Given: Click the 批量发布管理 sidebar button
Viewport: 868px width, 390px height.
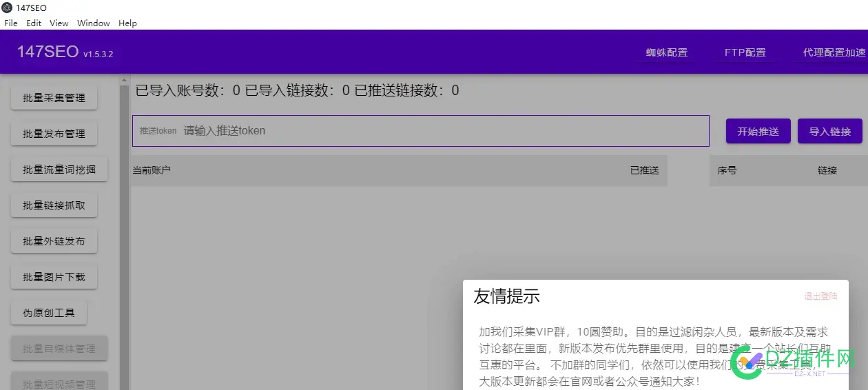Looking at the screenshot, I should [x=54, y=134].
